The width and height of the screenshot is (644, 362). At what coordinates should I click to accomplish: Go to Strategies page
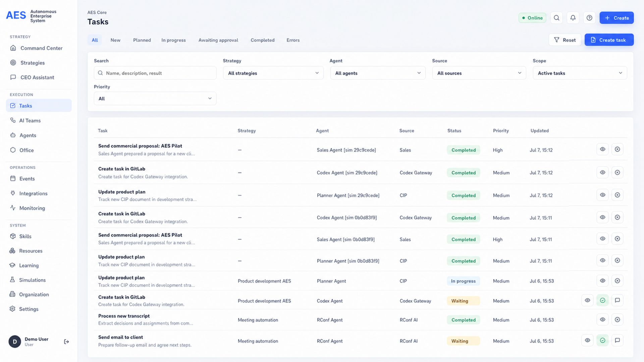coord(39,63)
